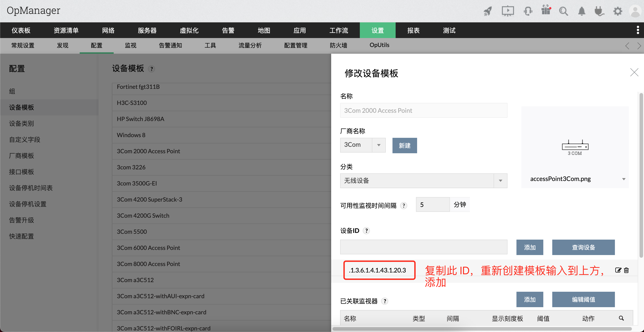Open the OpUtils submenu
Screen dimensions: 644x332
coord(379,45)
